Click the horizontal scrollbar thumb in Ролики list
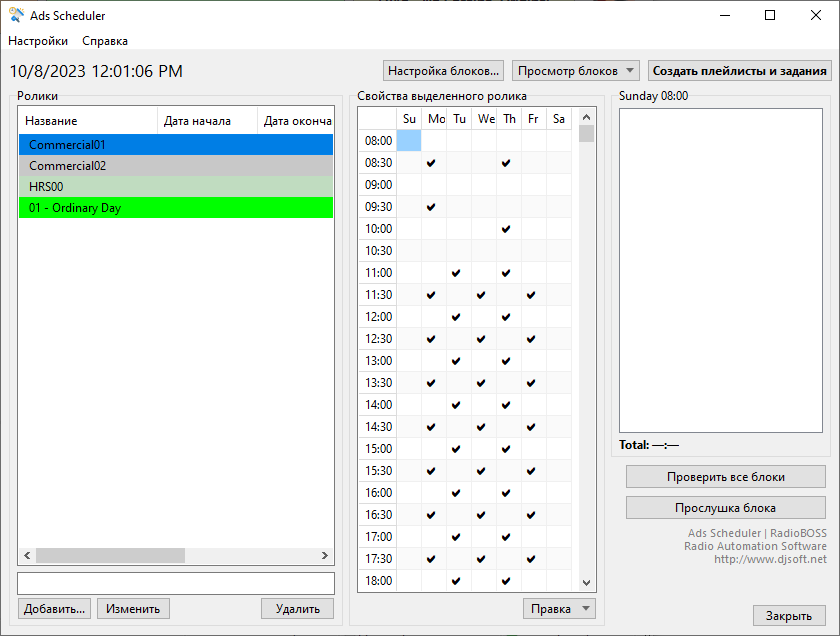Screen dimensions: 840x636 (110, 556)
